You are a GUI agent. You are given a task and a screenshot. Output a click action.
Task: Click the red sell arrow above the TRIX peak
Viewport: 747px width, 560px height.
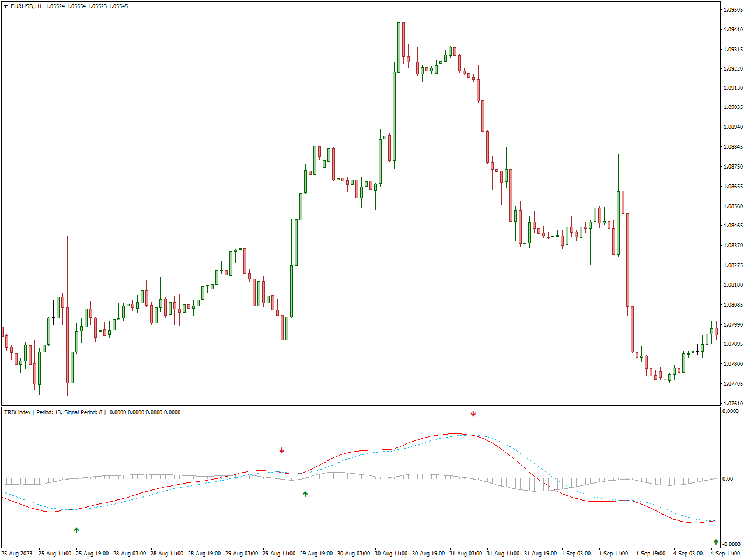click(473, 414)
